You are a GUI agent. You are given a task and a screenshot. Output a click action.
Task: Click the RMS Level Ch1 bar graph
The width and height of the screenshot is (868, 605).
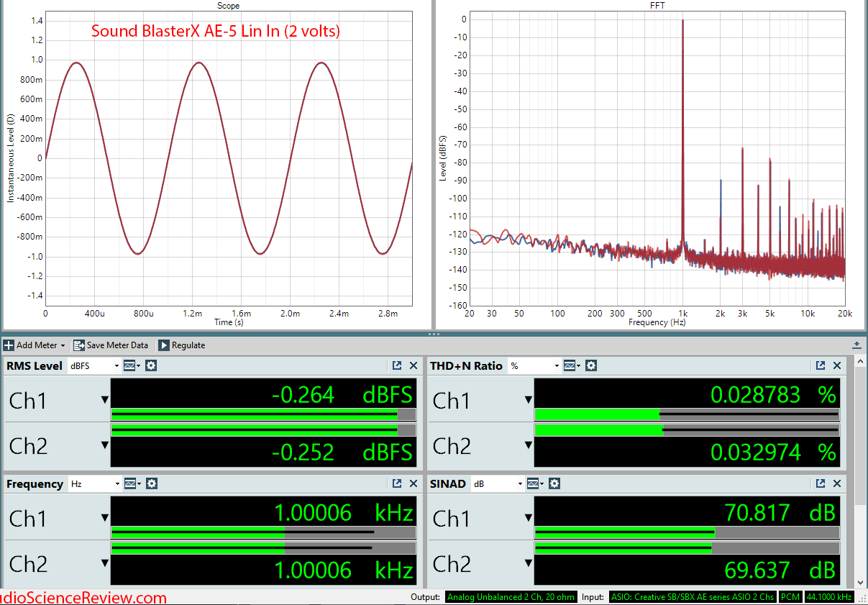click(263, 414)
